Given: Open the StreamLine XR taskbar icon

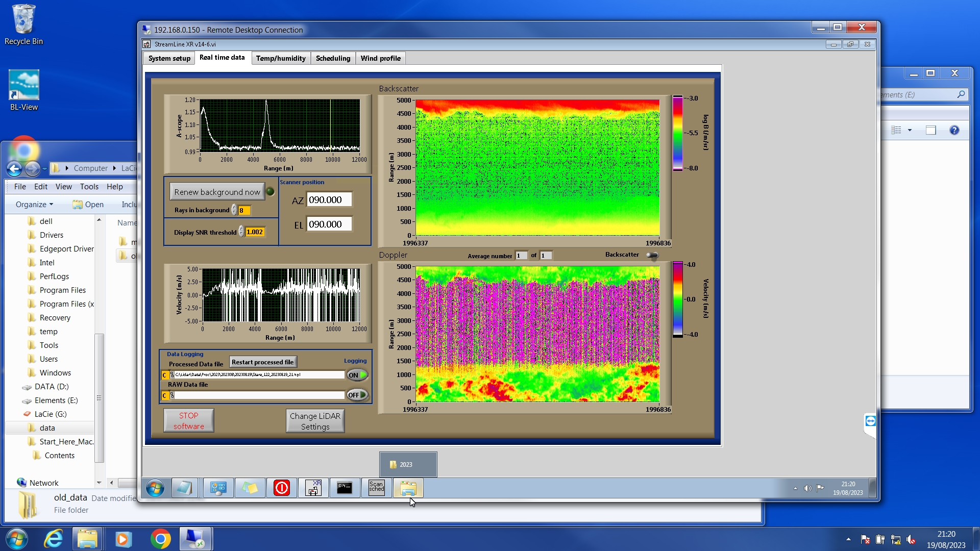Looking at the screenshot, I should 313,488.
